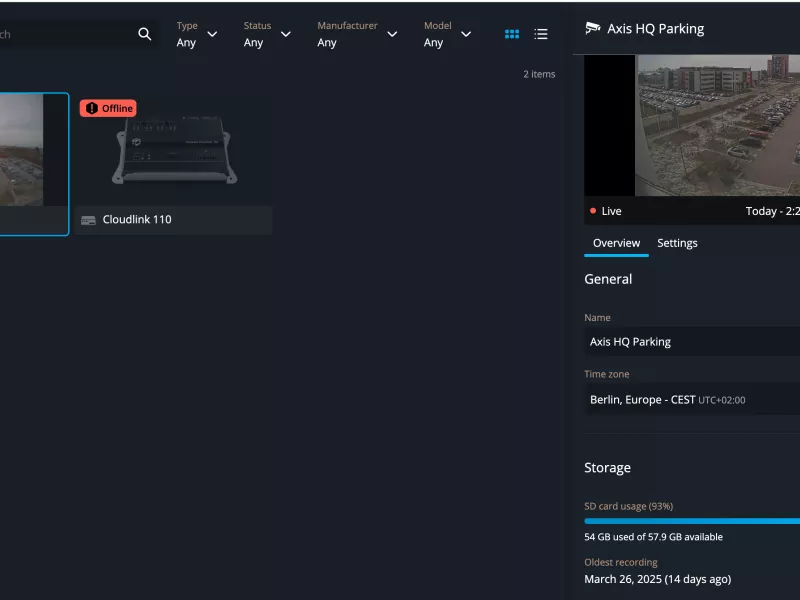This screenshot has width=800, height=600.
Task: Click the camera icon next to Axis HQ Parking
Action: coord(593,28)
